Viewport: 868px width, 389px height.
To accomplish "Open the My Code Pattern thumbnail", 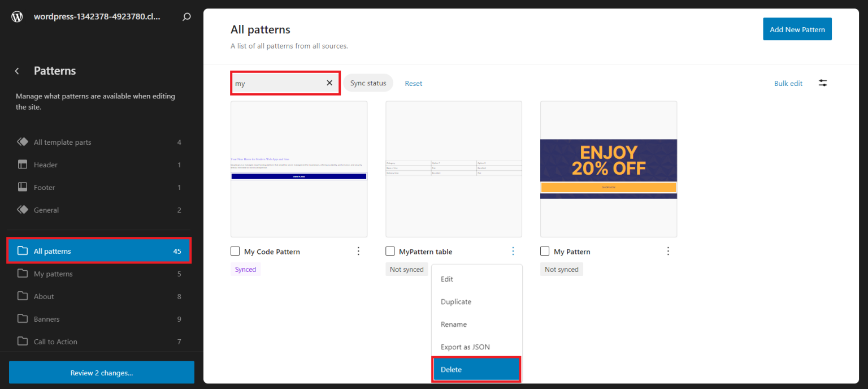I will [x=299, y=169].
